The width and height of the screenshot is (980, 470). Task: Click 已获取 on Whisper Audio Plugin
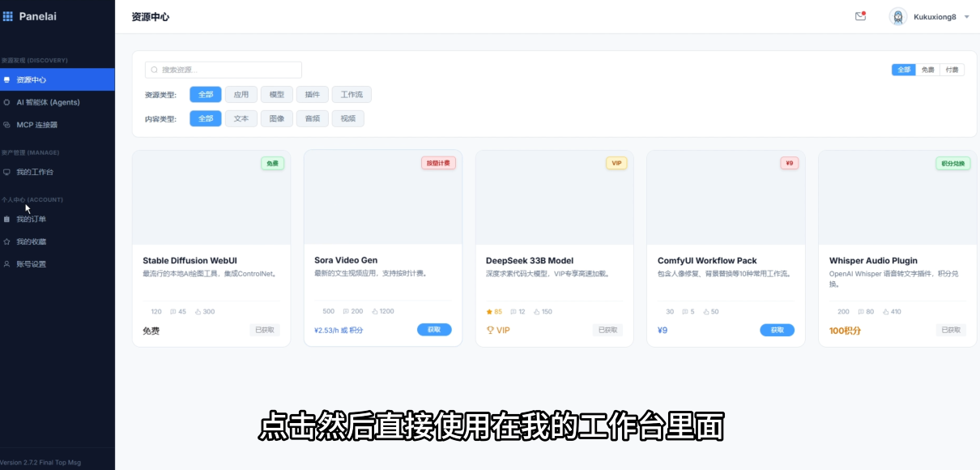pyautogui.click(x=951, y=330)
